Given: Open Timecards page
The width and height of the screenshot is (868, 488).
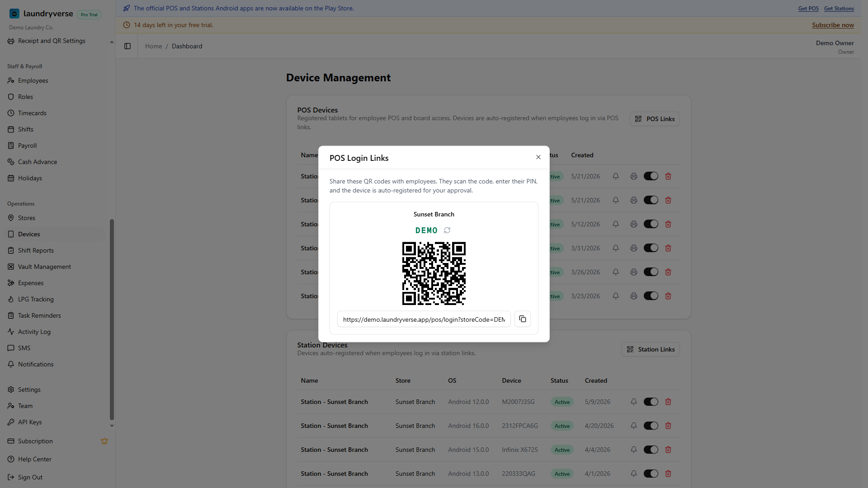Looking at the screenshot, I should coord(54,113).
